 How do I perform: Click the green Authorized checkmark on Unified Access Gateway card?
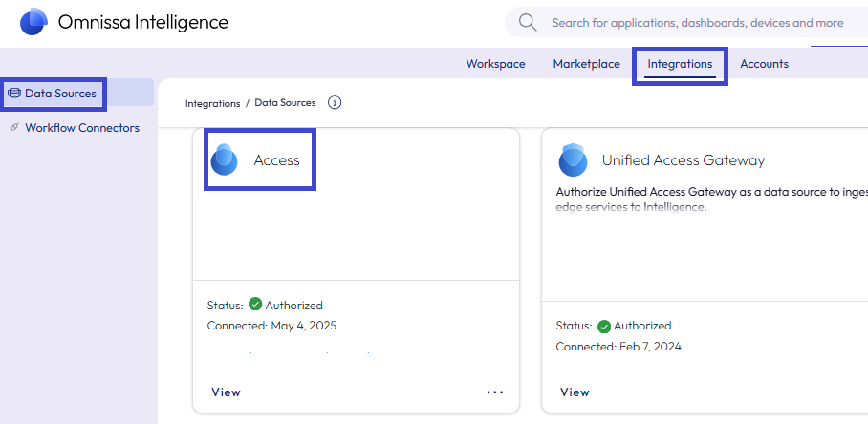[x=604, y=327]
